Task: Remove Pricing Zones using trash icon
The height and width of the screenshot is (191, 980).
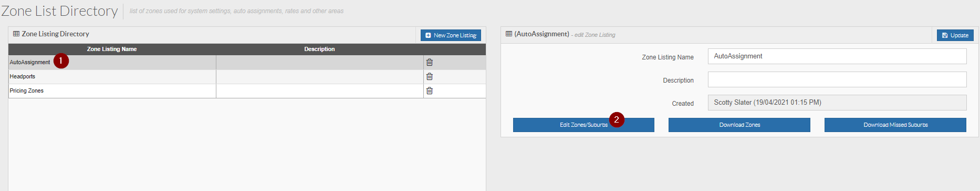Action: click(429, 91)
